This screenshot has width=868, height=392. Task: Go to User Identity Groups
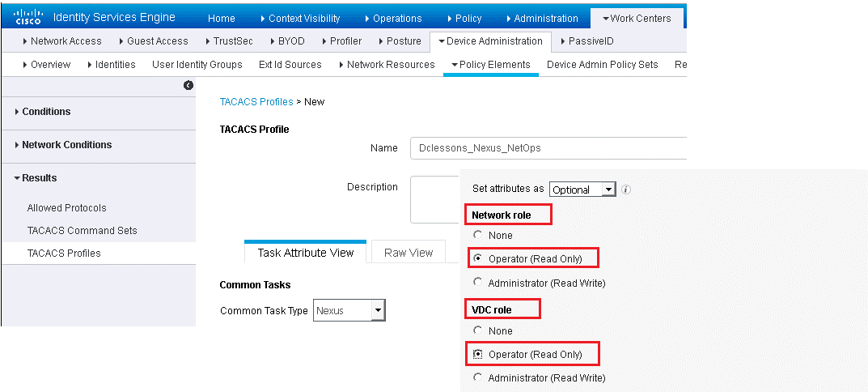click(197, 64)
